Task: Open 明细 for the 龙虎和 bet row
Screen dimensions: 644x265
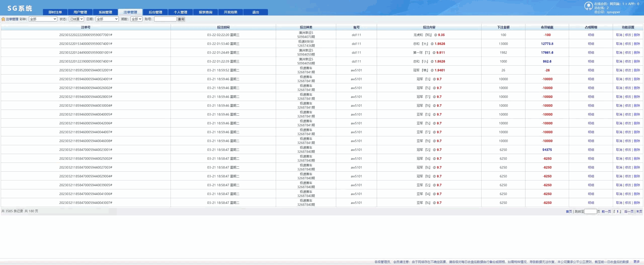Action: 591,35
